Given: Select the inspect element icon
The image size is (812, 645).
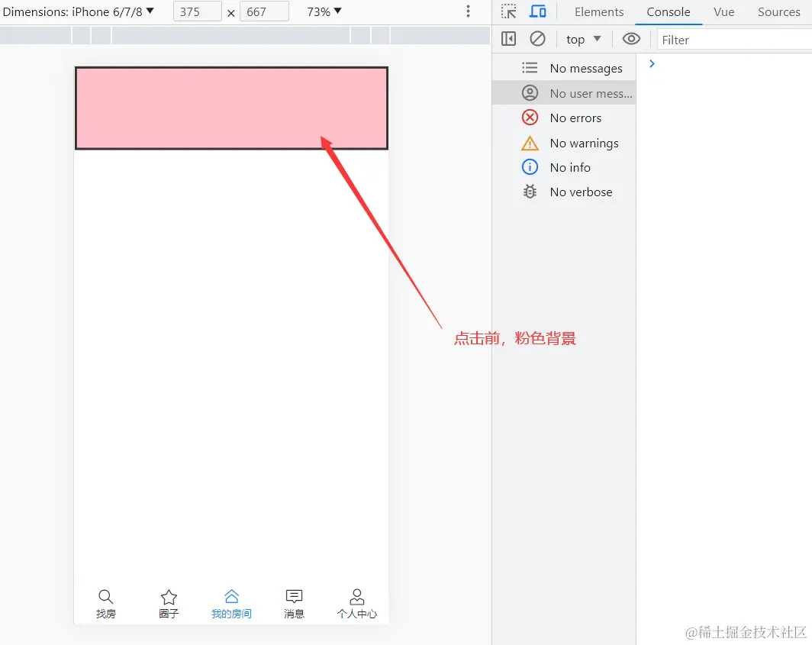Looking at the screenshot, I should click(x=508, y=11).
